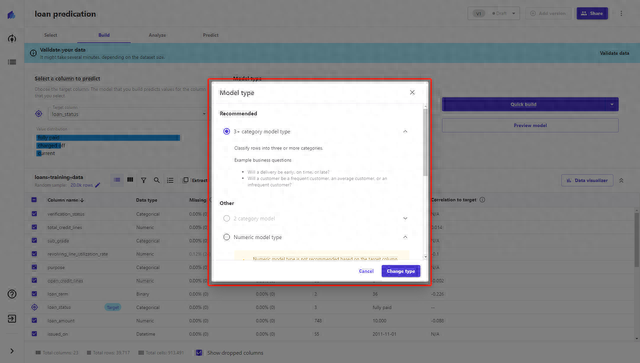The image size is (640, 363).
Task: Click the log out sidebar icon
Action: tap(12, 318)
